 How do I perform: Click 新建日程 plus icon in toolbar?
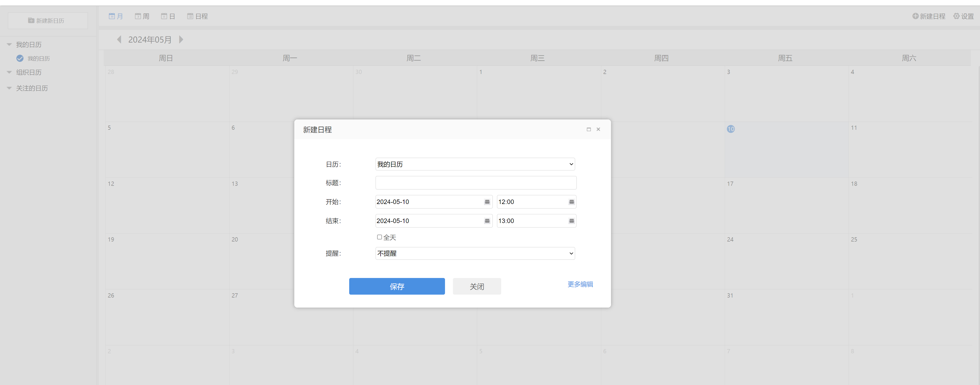point(915,16)
